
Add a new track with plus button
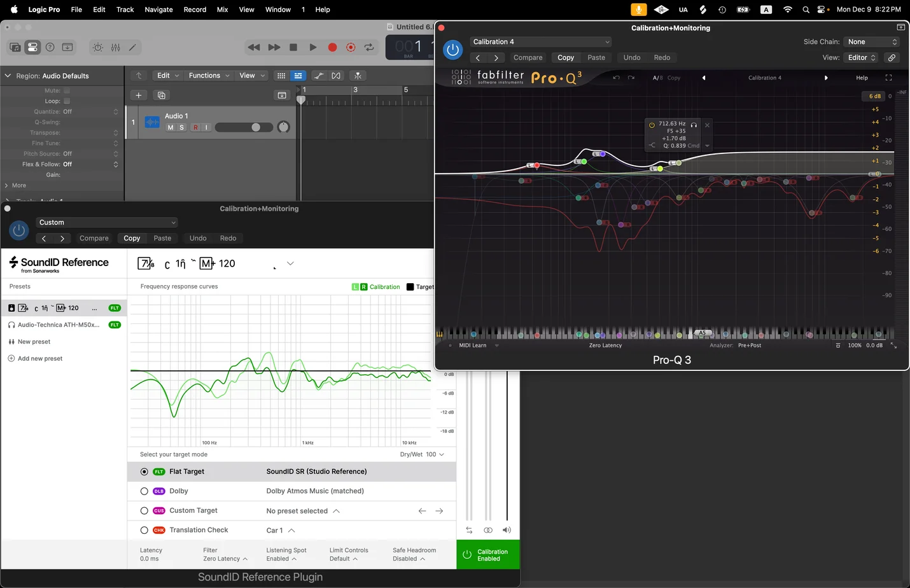click(139, 95)
